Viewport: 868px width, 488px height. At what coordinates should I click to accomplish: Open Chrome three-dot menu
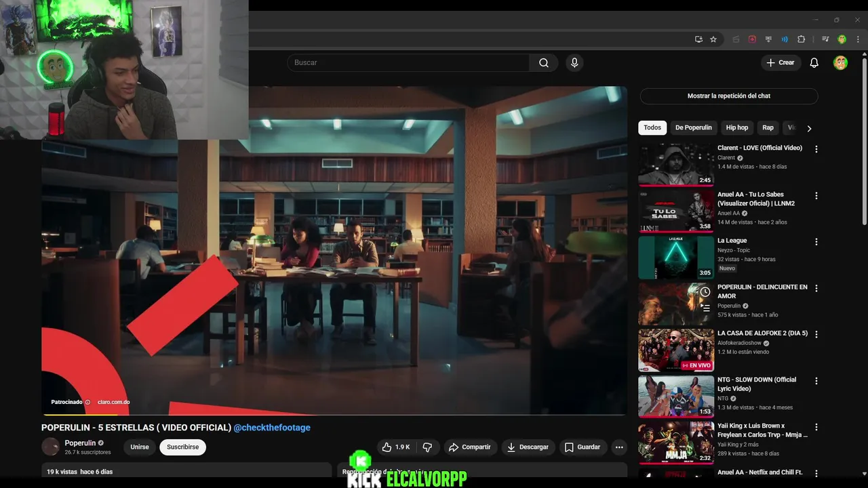[x=857, y=39]
